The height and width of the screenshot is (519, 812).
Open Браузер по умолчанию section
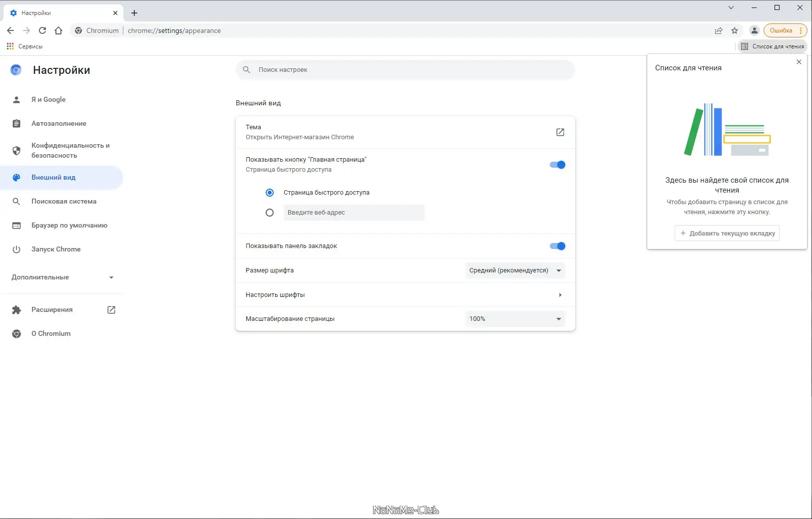click(x=61, y=226)
